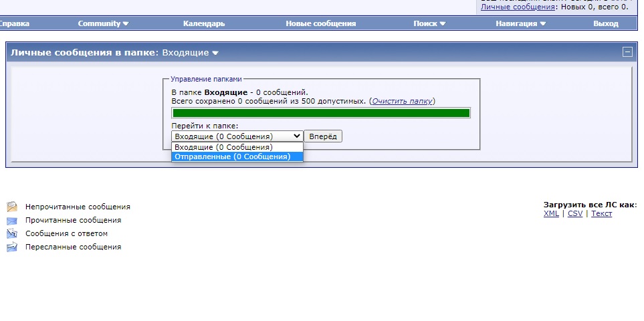Image resolution: width=644 pixels, height=321 pixels.
Task: Click the green storage usage bar
Action: pos(321,113)
